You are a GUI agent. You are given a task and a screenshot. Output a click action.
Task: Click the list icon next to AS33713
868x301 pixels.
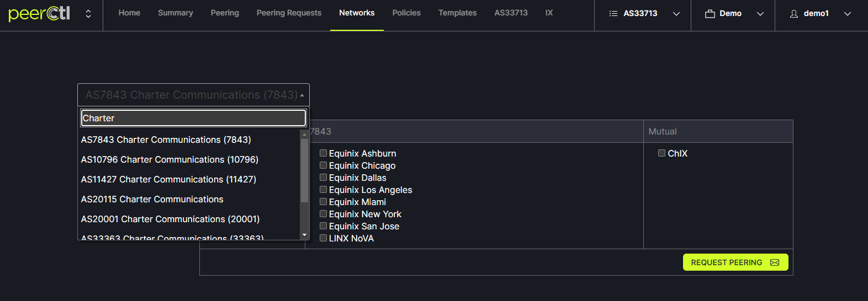613,14
